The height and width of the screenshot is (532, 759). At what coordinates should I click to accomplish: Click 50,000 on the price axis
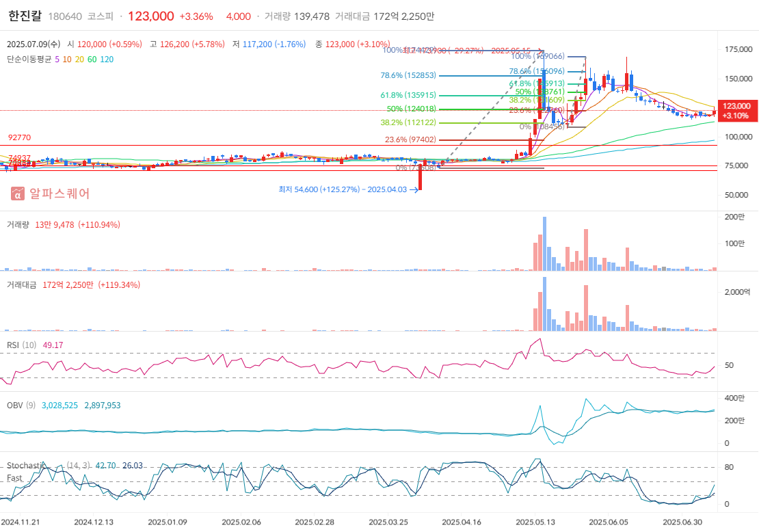tap(736, 195)
